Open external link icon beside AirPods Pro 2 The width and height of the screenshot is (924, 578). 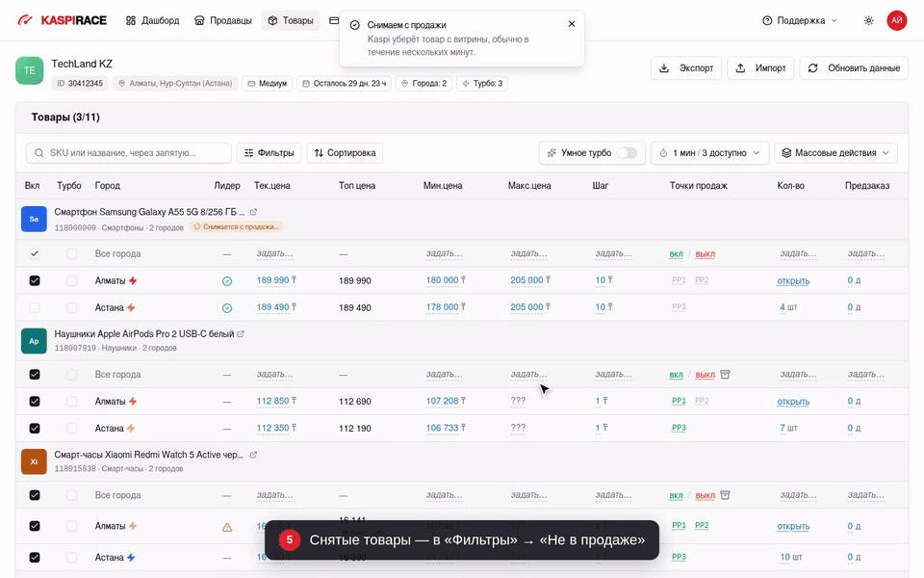[x=241, y=334]
